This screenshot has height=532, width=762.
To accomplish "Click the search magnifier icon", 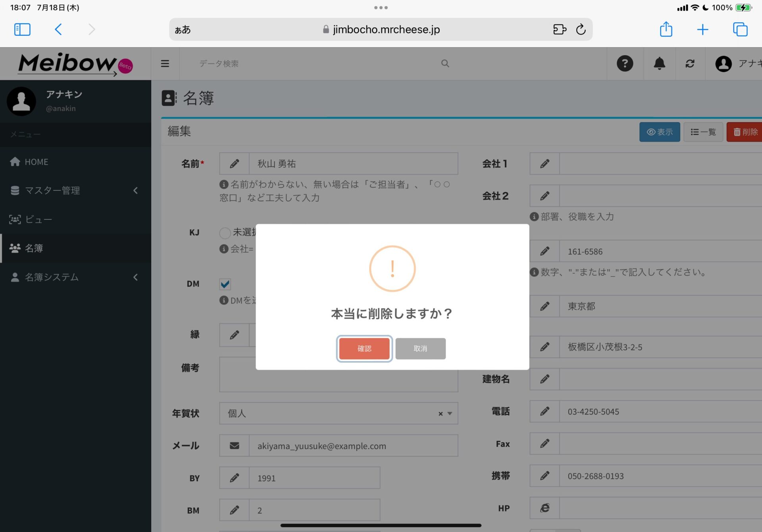I will [445, 63].
